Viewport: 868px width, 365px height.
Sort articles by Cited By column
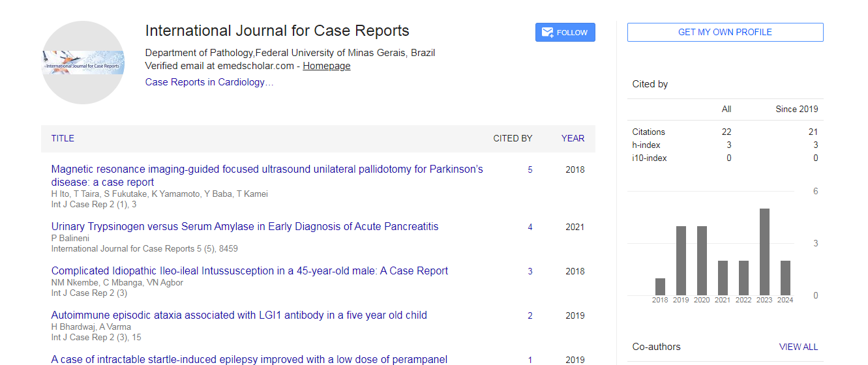[x=512, y=138]
